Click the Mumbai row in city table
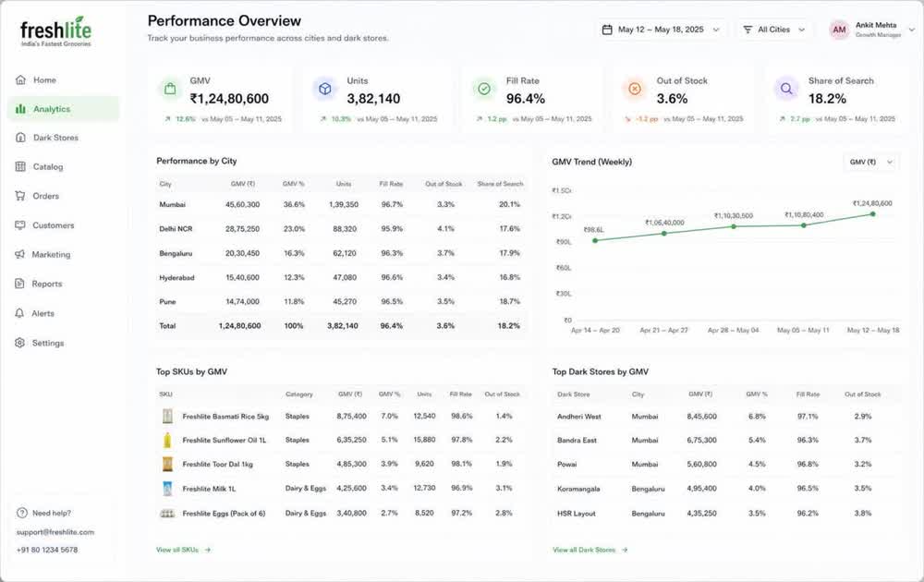This screenshot has width=924, height=582. [341, 204]
